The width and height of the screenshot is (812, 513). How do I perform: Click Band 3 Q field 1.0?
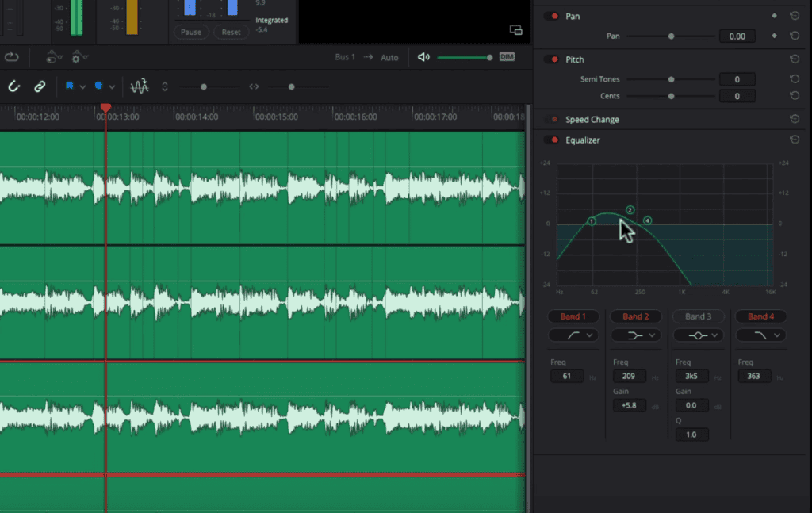691,435
